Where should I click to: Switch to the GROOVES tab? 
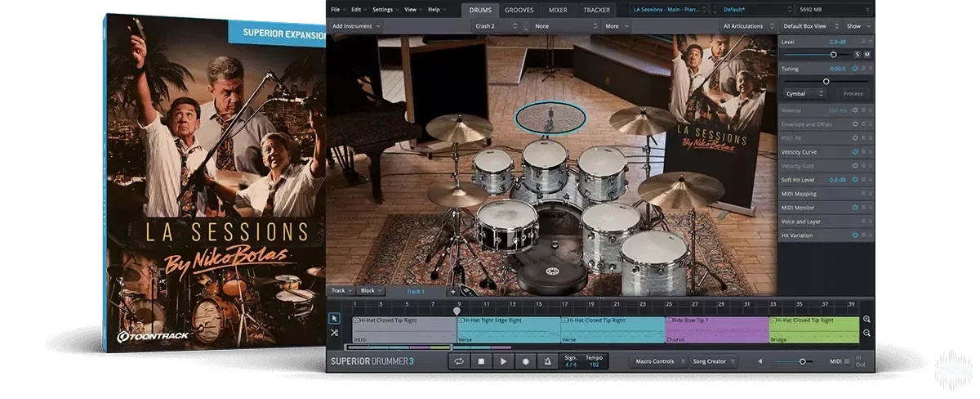(519, 10)
